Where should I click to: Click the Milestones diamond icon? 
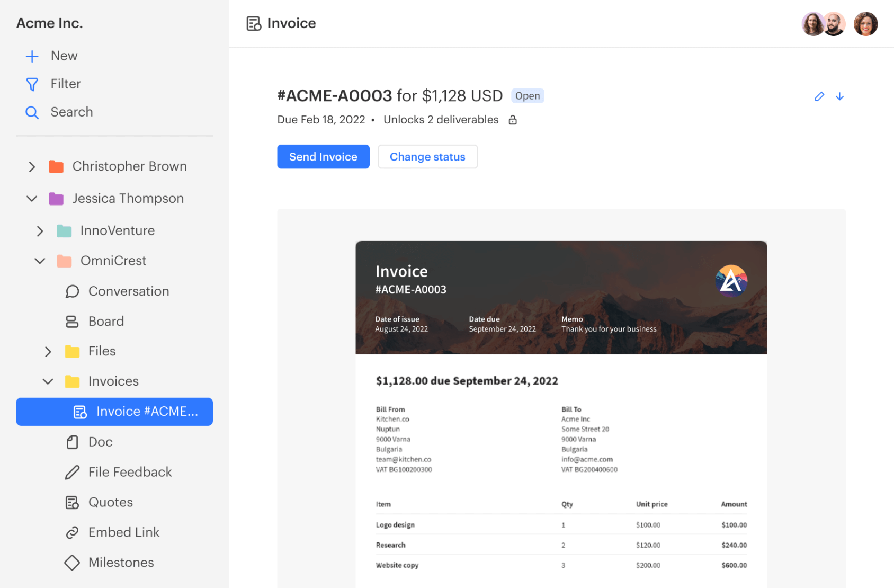pyautogui.click(x=72, y=562)
